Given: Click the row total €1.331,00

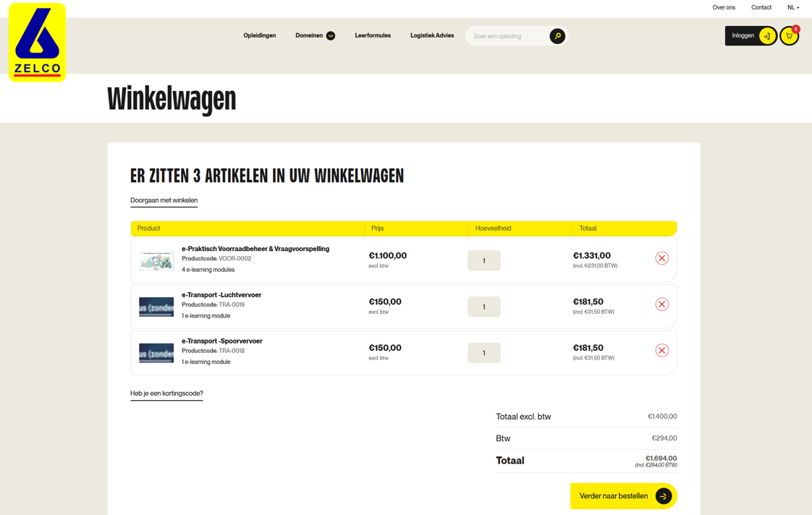Looking at the screenshot, I should pos(592,255).
